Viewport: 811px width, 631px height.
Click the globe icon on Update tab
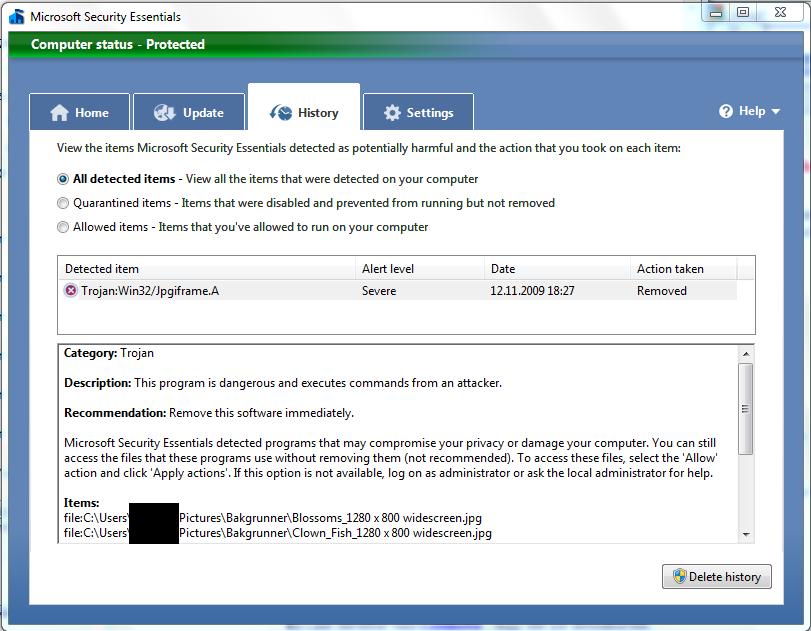[x=165, y=112]
